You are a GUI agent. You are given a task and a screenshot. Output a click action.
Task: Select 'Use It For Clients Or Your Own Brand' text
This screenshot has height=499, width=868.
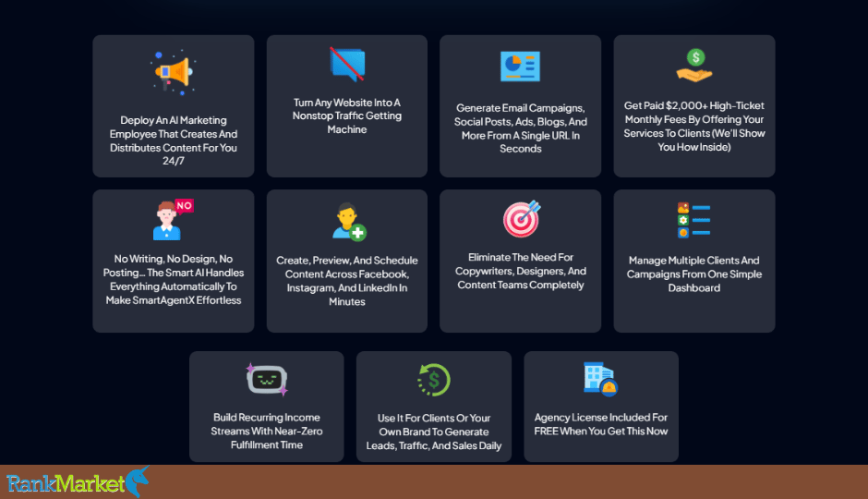coord(434,425)
